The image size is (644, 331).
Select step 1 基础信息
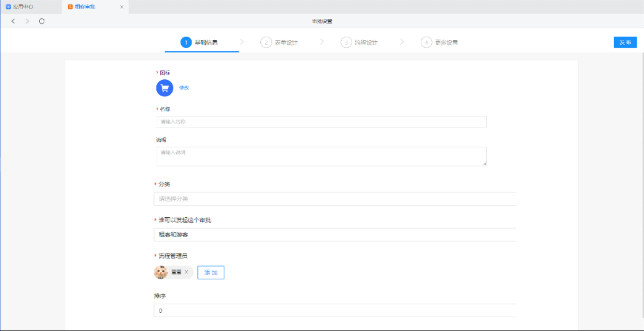click(200, 42)
